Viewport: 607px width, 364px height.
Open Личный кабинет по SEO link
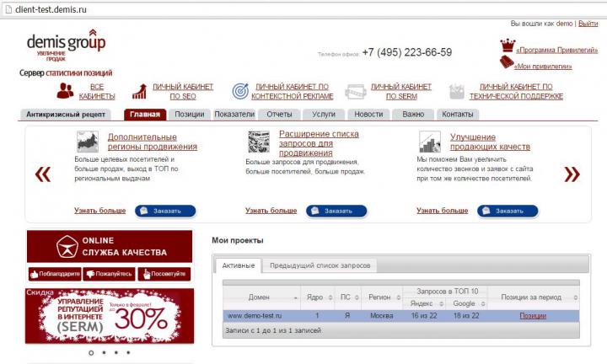click(183, 92)
